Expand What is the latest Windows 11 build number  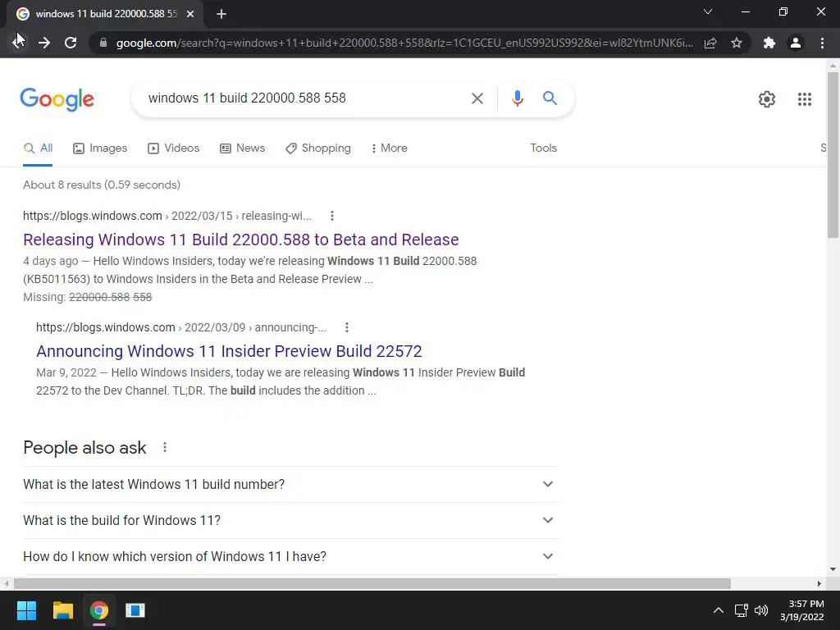click(x=290, y=484)
